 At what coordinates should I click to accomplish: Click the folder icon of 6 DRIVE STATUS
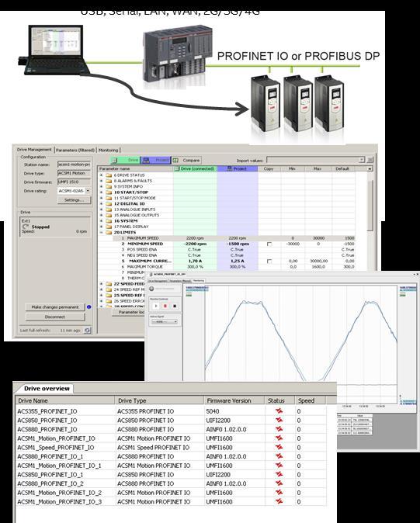coord(109,175)
